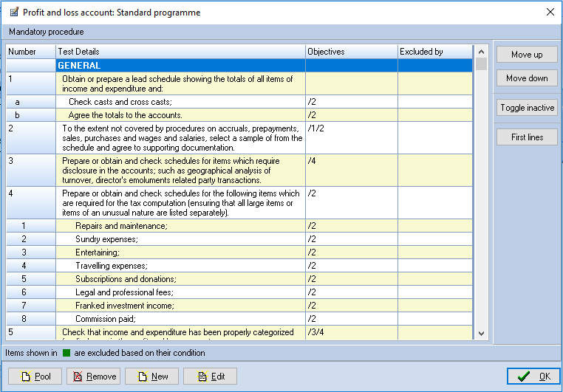Click the First lines button
Screen dimensions: 563x392
point(527,137)
